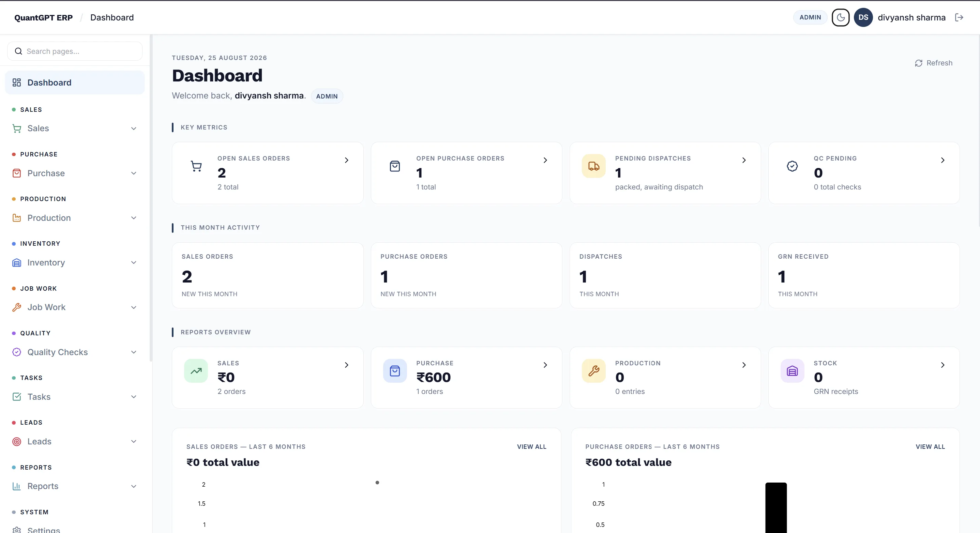Screen dimensions: 980x533
Task: Click the Dashboard grid icon in the sidebar
Action: click(x=17, y=82)
